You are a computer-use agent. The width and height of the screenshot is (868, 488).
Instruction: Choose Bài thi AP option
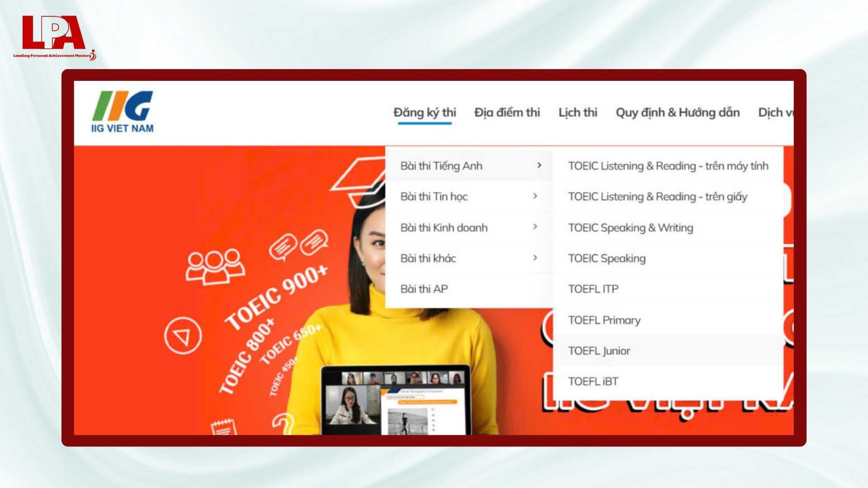[423, 289]
